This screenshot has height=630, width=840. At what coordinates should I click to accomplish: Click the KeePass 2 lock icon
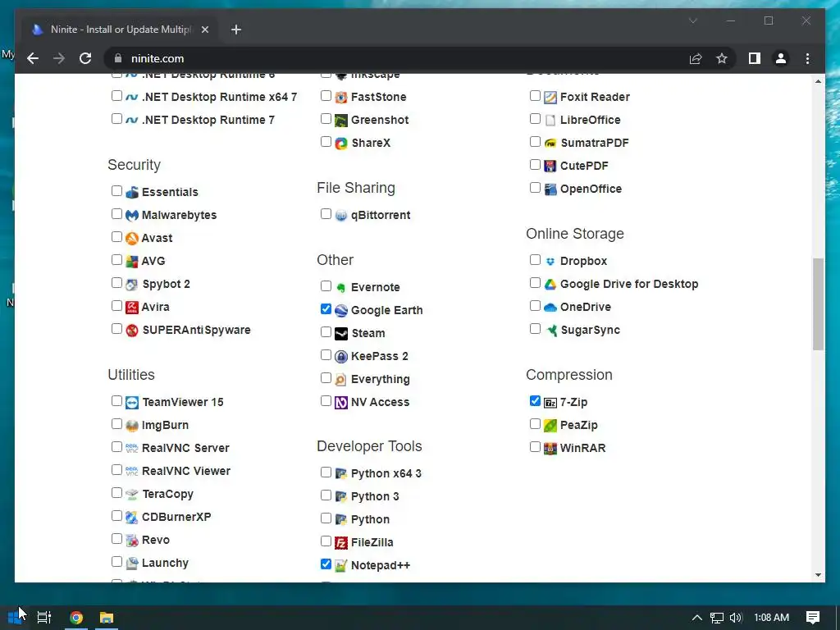pyautogui.click(x=341, y=357)
